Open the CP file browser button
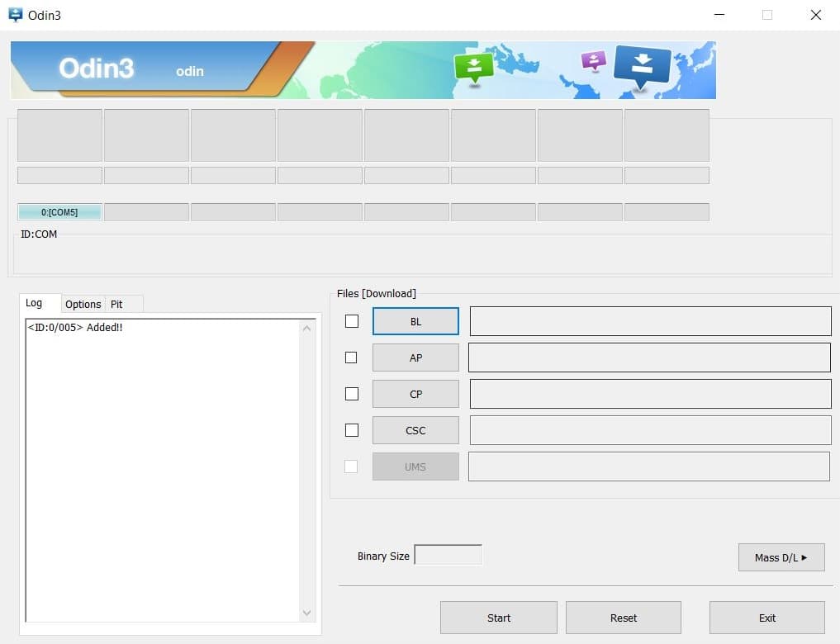This screenshot has height=644, width=840. [415, 394]
